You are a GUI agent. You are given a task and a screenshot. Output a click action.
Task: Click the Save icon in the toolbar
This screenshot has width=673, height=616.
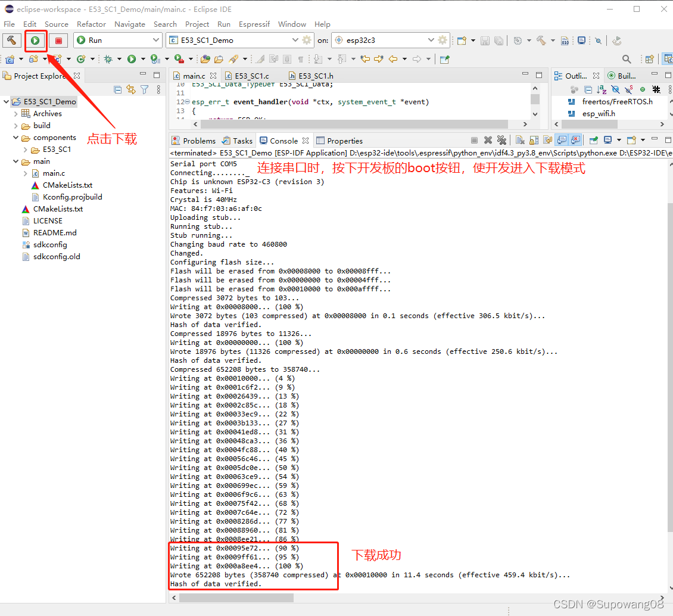click(x=485, y=41)
